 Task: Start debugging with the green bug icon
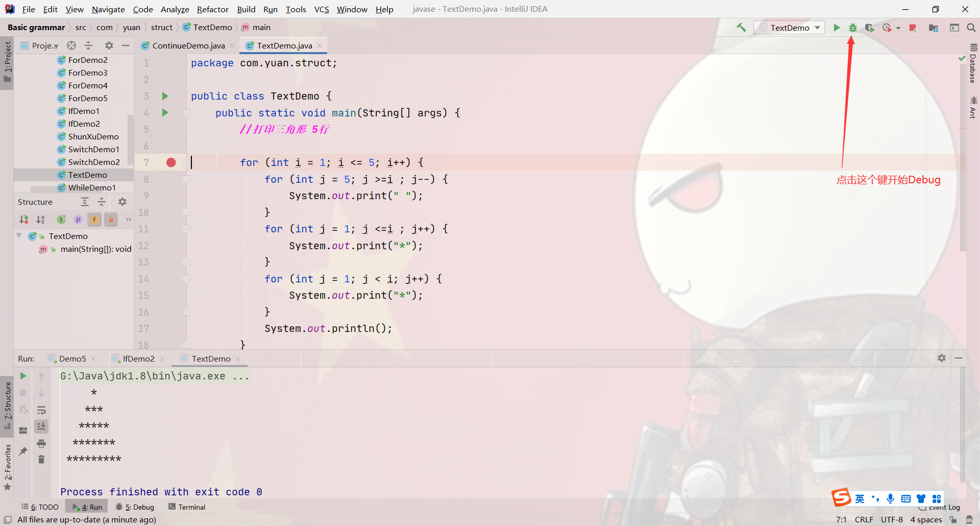[853, 28]
